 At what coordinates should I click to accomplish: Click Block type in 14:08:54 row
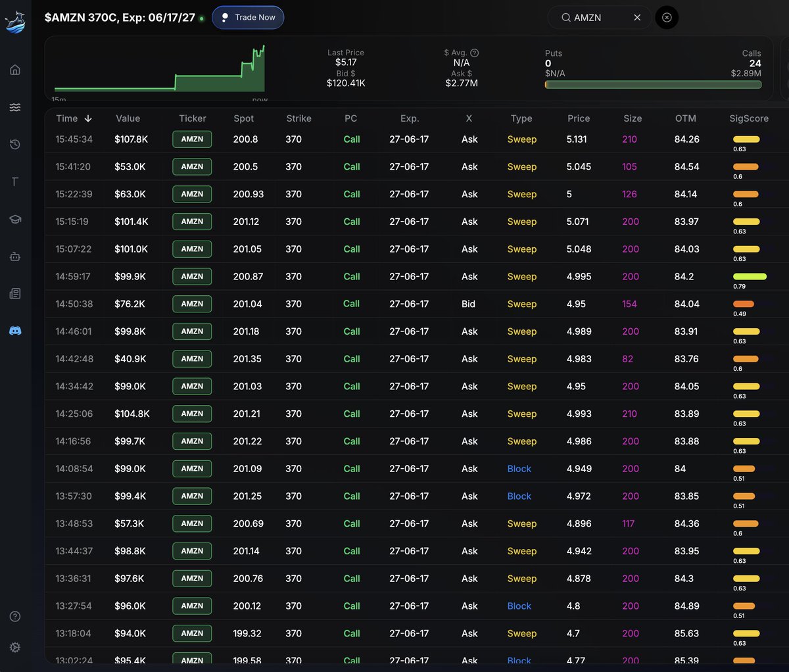(x=519, y=469)
